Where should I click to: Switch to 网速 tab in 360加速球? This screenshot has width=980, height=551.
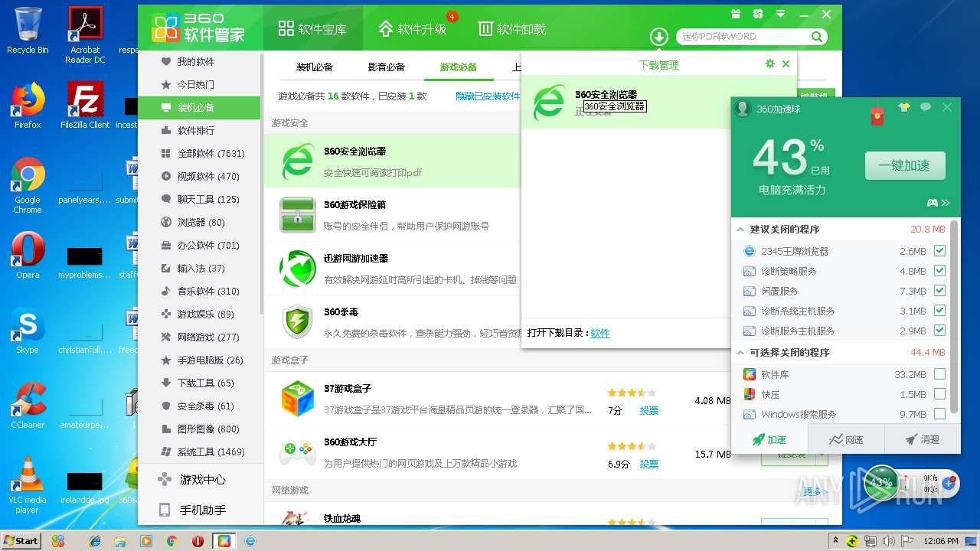point(846,439)
